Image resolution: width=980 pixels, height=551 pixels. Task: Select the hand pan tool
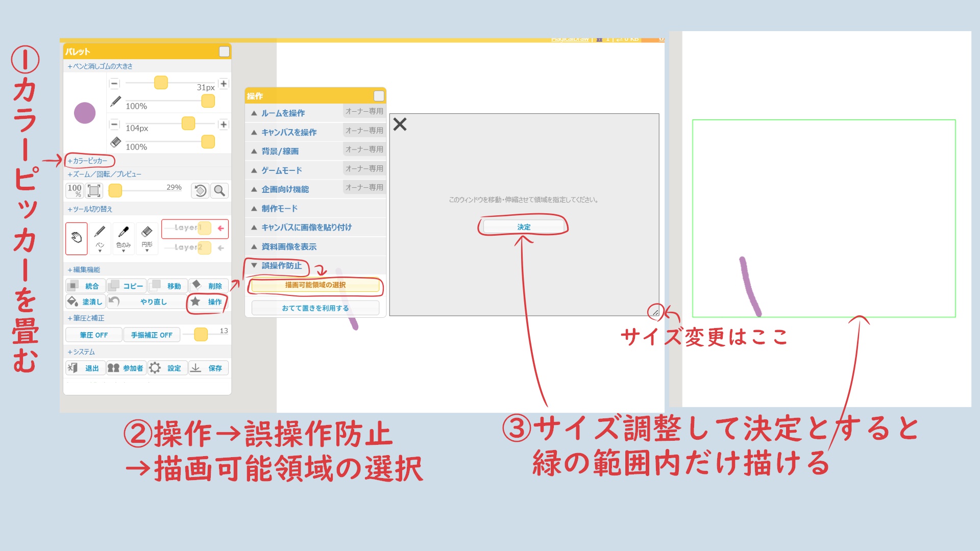[77, 238]
